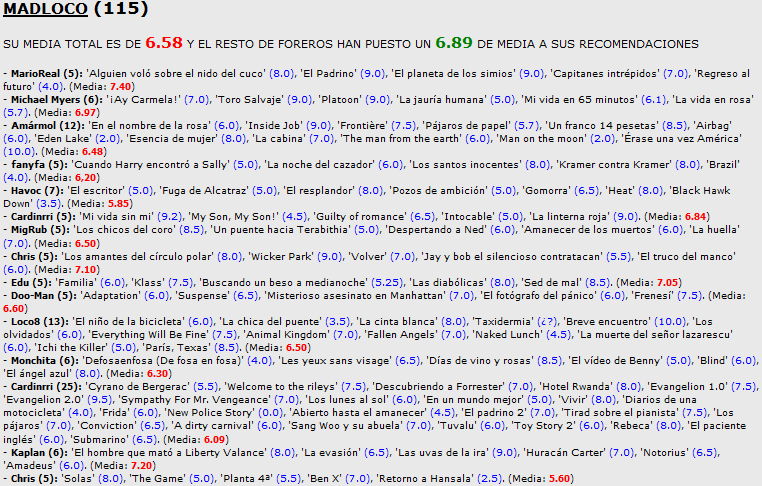Click the film title 'El resplandor'
The width and height of the screenshot is (762, 486).
coord(318,191)
